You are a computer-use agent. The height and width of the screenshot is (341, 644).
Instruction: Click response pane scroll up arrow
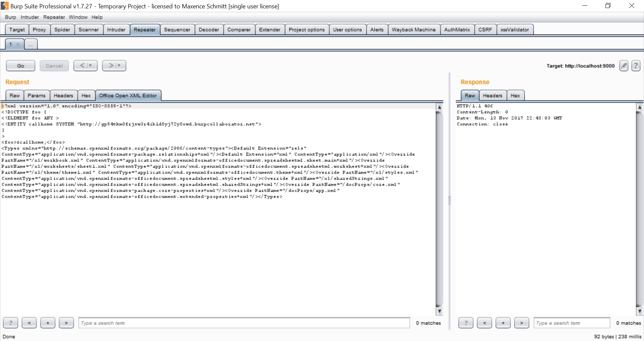640,107
